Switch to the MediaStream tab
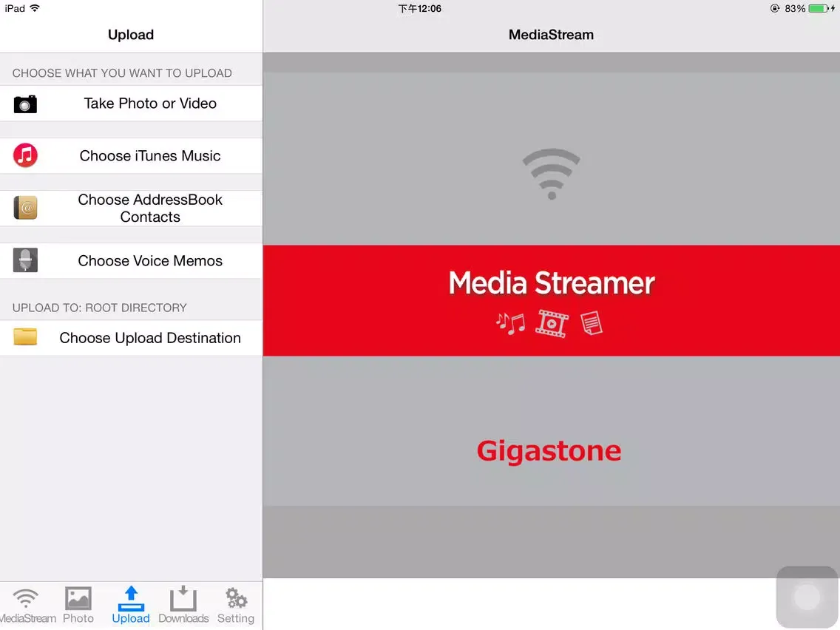 pyautogui.click(x=26, y=606)
